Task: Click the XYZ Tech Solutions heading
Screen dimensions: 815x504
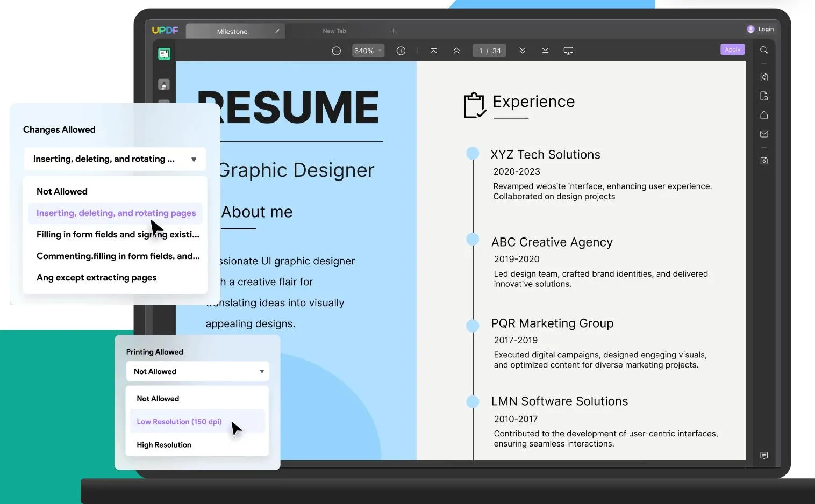Action: [545, 155]
